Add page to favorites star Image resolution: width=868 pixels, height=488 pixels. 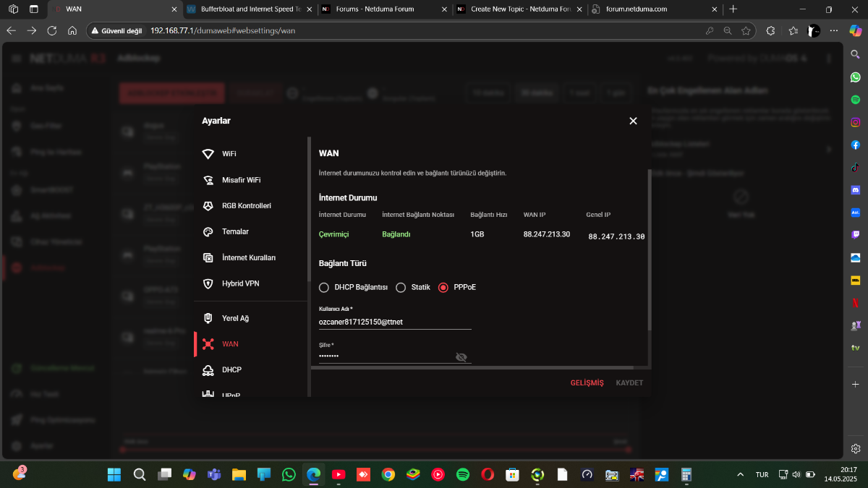pos(746,31)
